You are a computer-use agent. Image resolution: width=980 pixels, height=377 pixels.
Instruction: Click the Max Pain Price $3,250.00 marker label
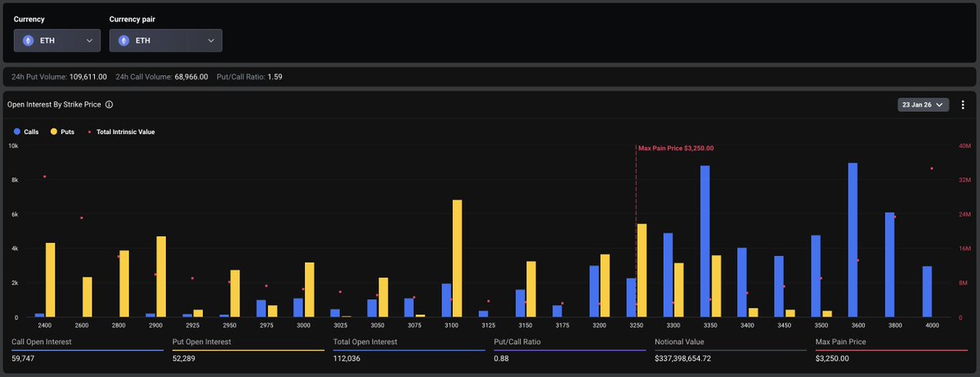[x=676, y=148]
